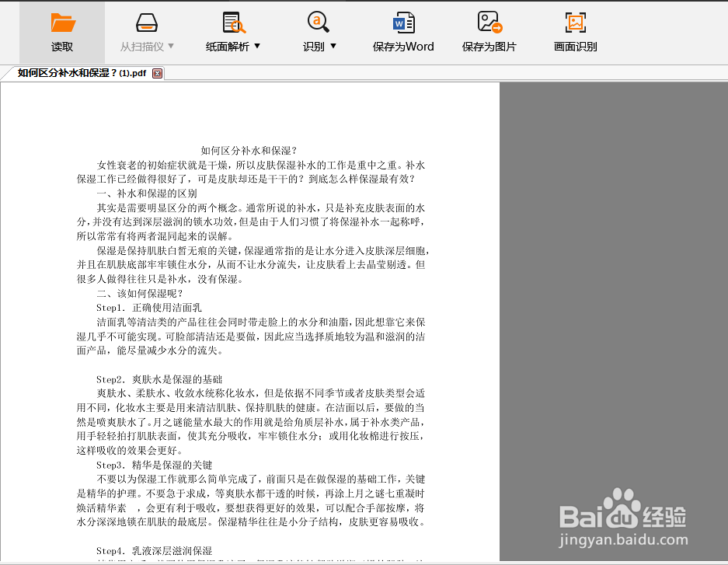728x565 pixels.
Task: Click the heading 一、补水和保湿的区别
Action: 147,194
